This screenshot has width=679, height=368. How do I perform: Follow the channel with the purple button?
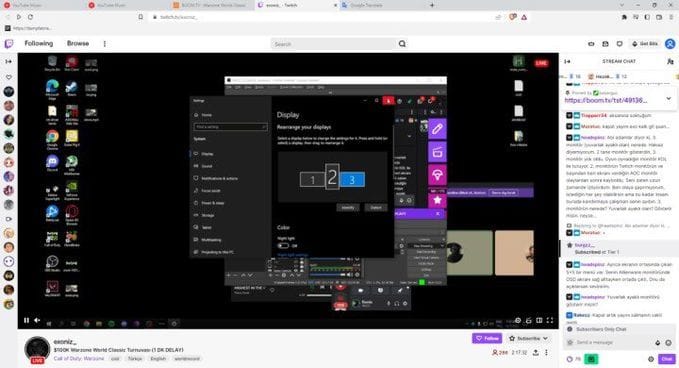(x=487, y=338)
